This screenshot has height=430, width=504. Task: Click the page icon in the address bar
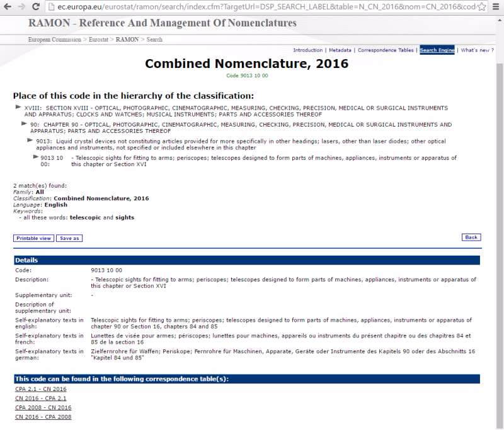tap(51, 6)
